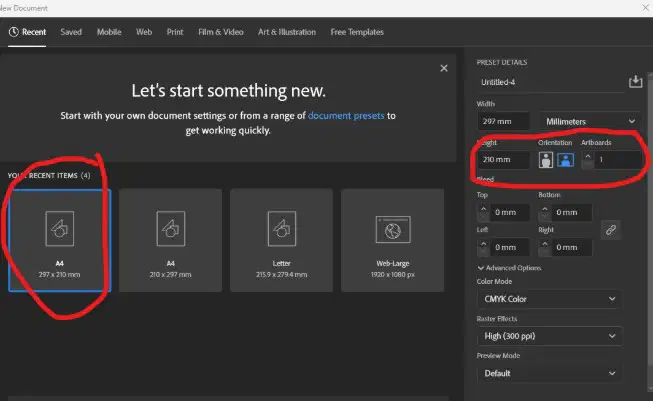This screenshot has width=653, height=401.
Task: Increase the Artboards count stepper
Action: (588, 156)
